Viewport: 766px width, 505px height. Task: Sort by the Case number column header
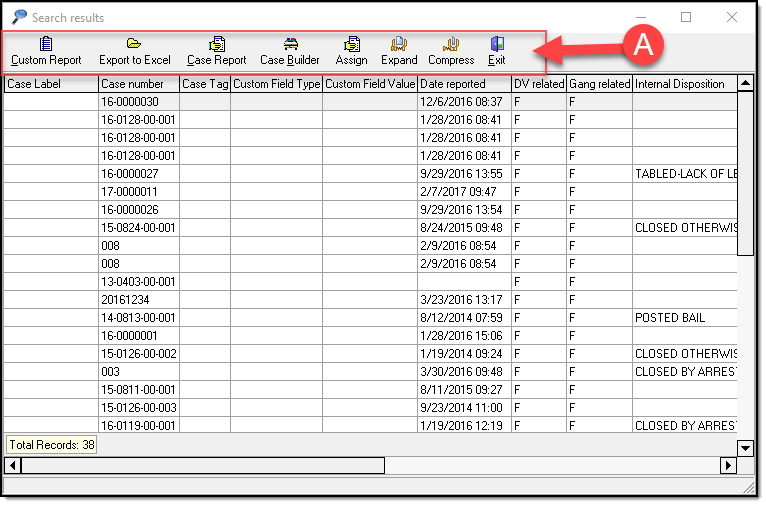(138, 84)
